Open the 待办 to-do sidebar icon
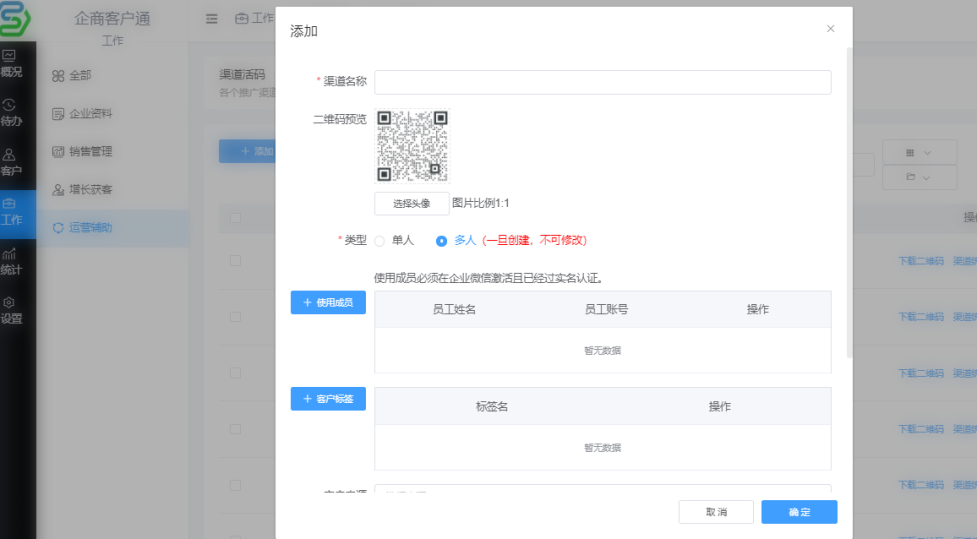This screenshot has height=539, width=977. pyautogui.click(x=11, y=113)
